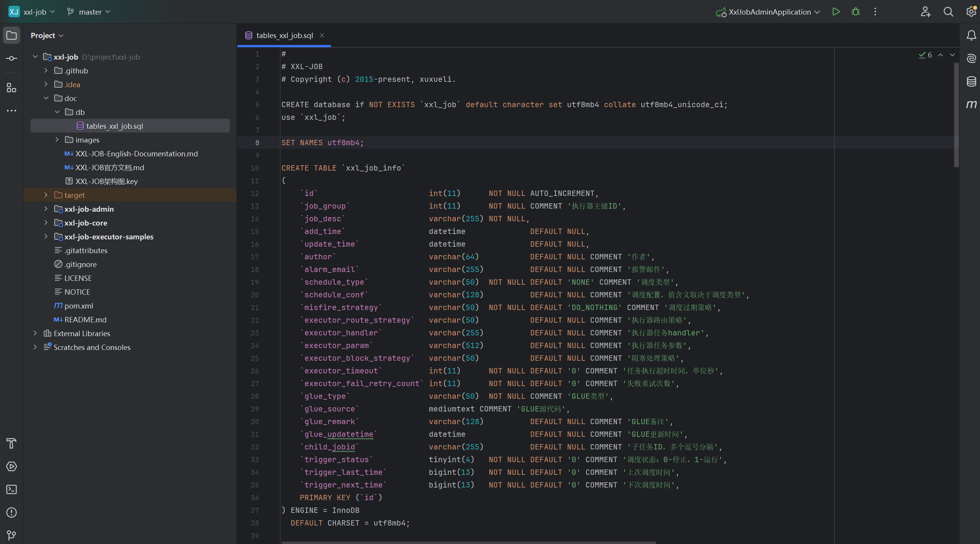Expand the xxl-job-executor-samples module

coord(46,236)
